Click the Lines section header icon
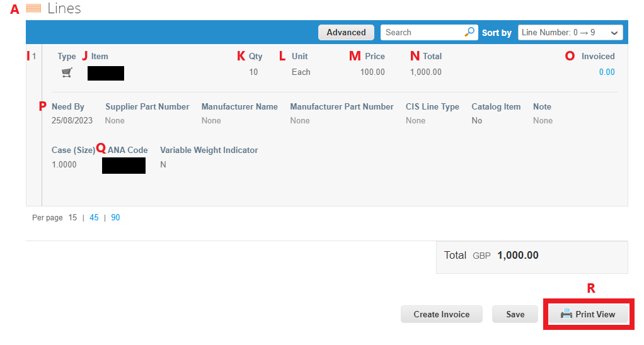 coord(33,8)
